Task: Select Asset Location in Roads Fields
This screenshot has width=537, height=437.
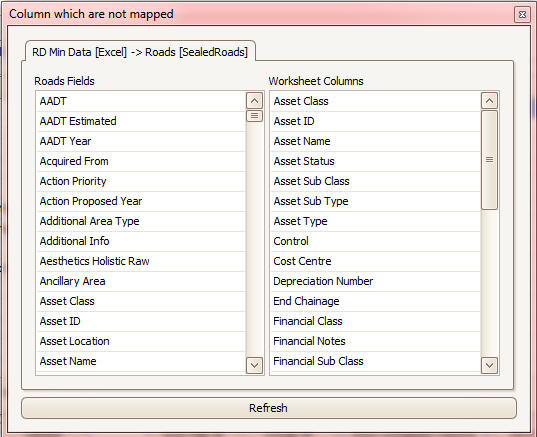Action: pyautogui.click(x=141, y=341)
